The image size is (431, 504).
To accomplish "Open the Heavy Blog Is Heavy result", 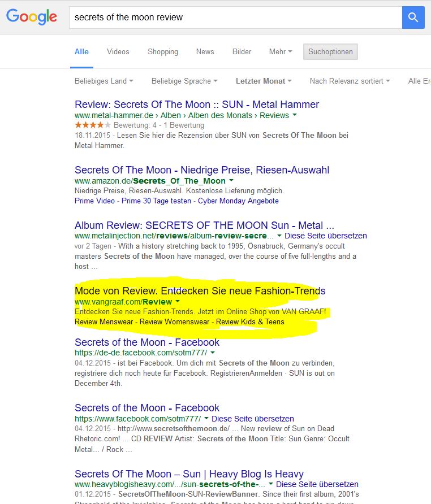I will [189, 474].
